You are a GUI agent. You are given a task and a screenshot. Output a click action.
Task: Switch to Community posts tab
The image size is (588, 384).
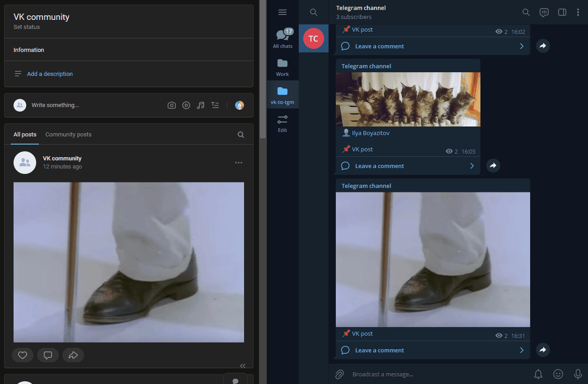[x=68, y=135]
